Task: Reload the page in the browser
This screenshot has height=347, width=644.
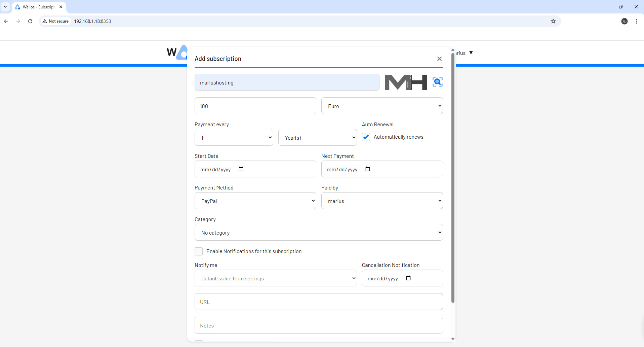Action: click(30, 21)
